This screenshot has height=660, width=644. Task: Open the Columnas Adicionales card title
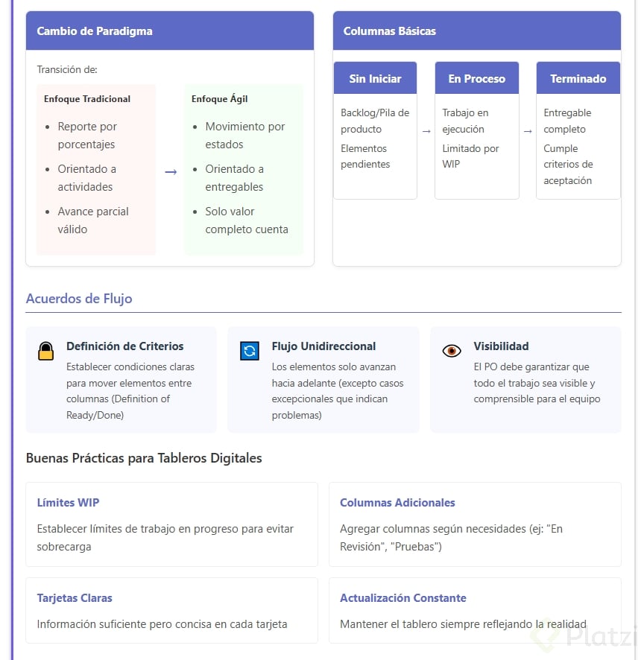[397, 503]
